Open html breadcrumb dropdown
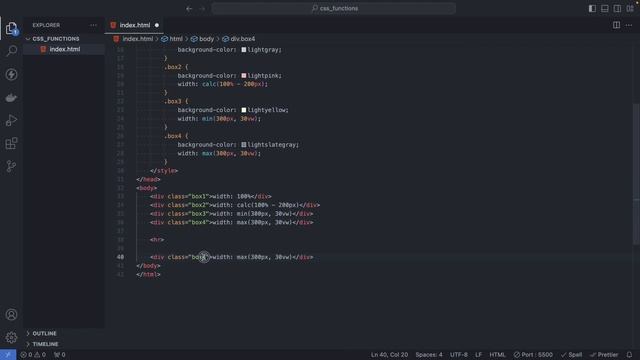 point(176,39)
